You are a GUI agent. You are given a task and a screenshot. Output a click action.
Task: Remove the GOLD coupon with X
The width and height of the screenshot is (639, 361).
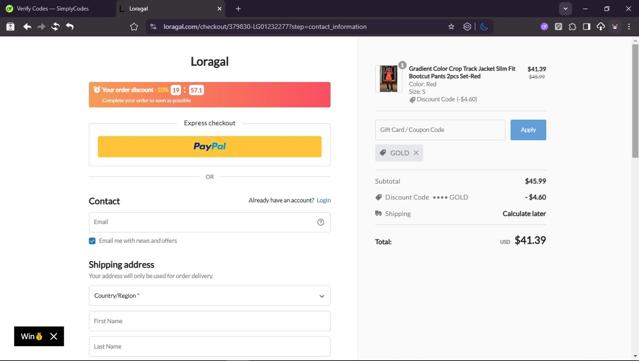point(416,153)
